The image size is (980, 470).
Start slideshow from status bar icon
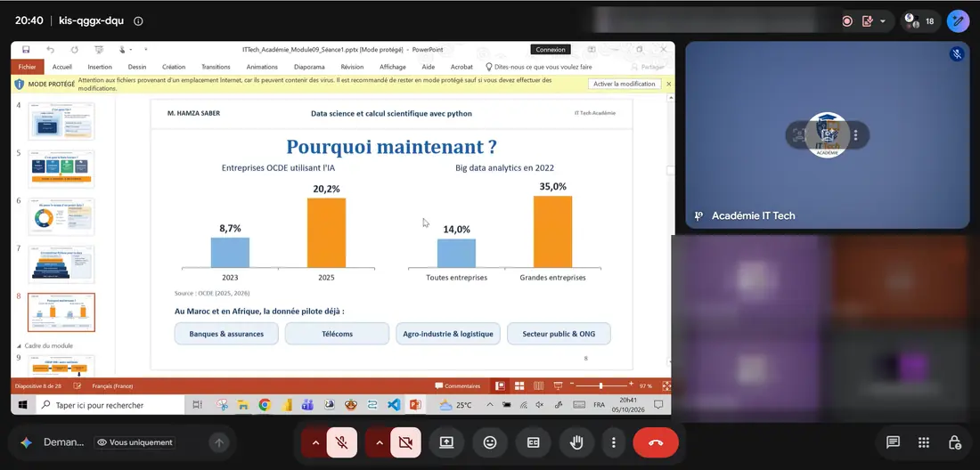click(x=558, y=385)
